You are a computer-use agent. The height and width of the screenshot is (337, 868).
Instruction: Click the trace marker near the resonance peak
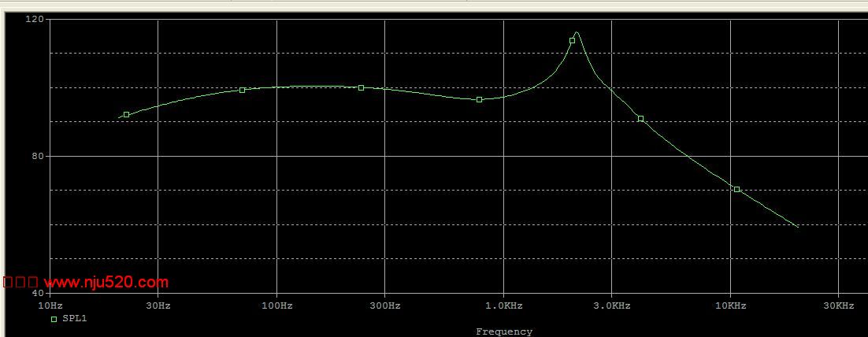click(573, 40)
